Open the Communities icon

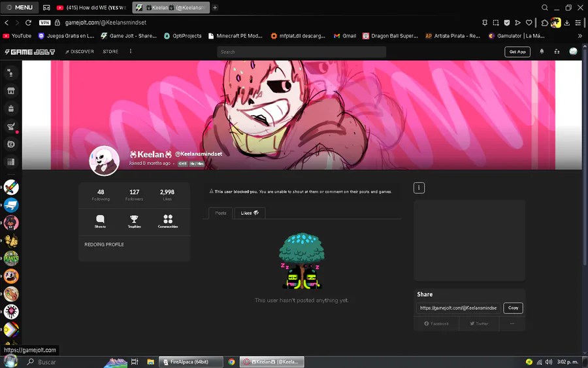[168, 222]
